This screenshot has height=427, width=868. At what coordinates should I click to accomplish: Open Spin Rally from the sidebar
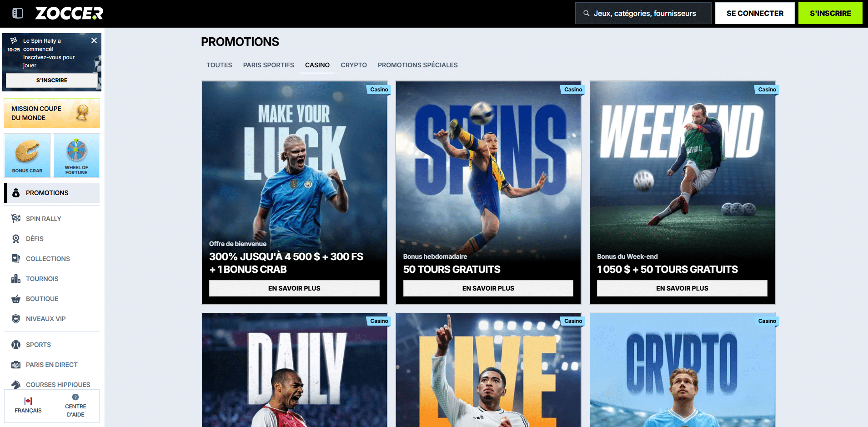tap(43, 219)
